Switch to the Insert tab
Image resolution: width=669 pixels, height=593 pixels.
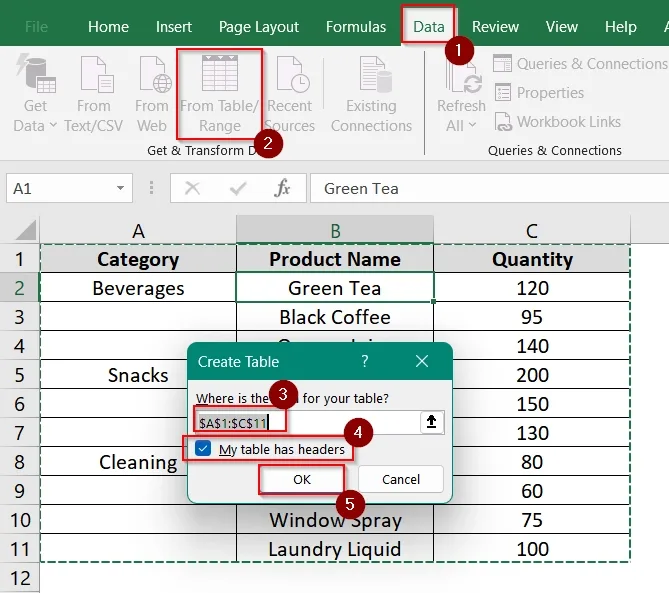[x=174, y=26]
